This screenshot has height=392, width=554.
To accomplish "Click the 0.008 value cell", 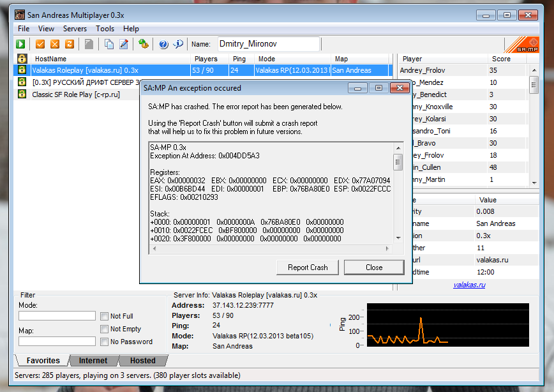I will tap(485, 211).
